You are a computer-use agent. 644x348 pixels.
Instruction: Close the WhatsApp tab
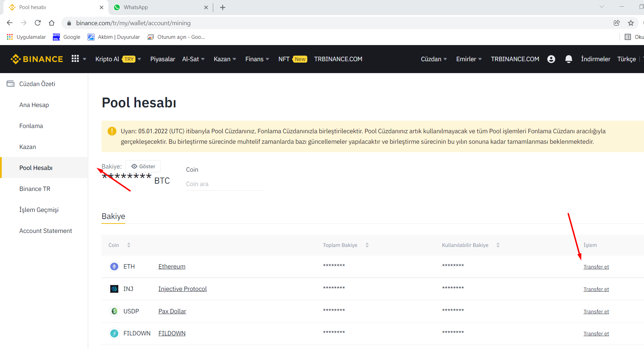click(206, 7)
